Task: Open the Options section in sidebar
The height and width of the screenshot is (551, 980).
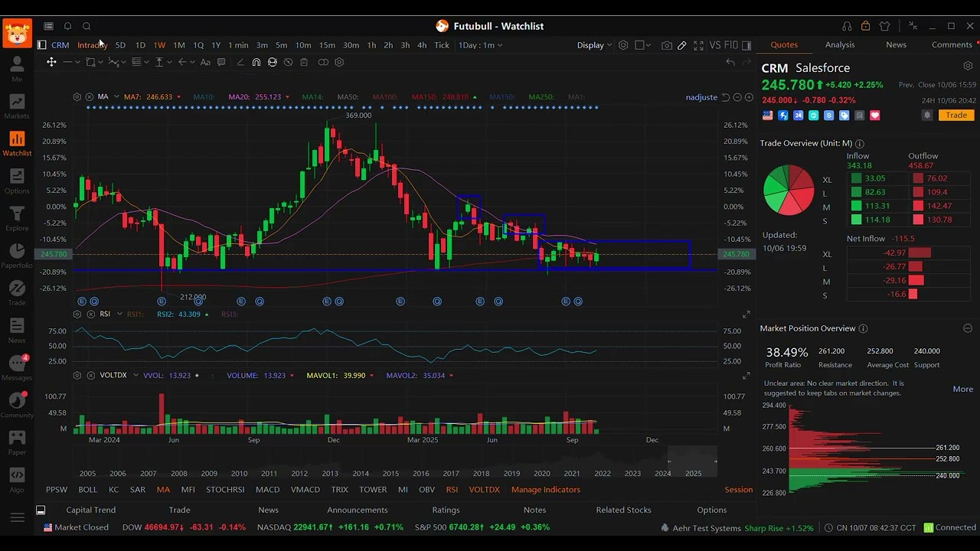Action: (x=17, y=181)
